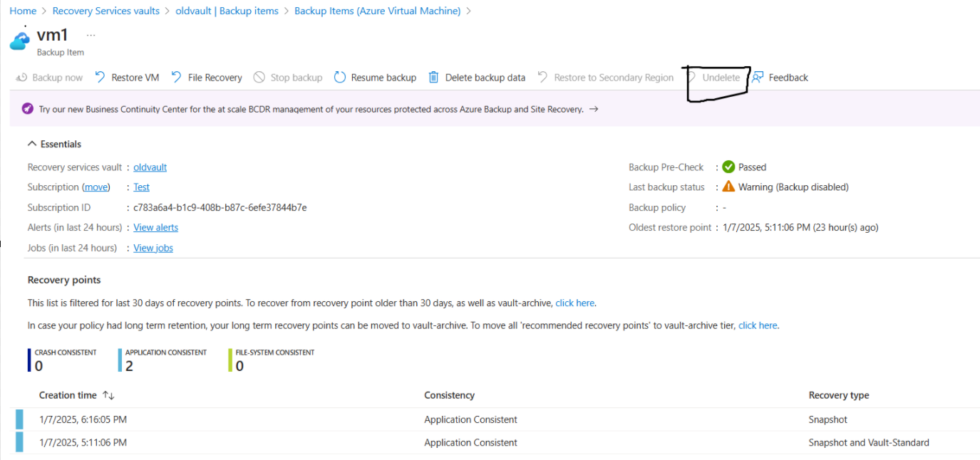Click the rocket icon in the banner
Screen dimensions: 980x460
[x=28, y=109]
